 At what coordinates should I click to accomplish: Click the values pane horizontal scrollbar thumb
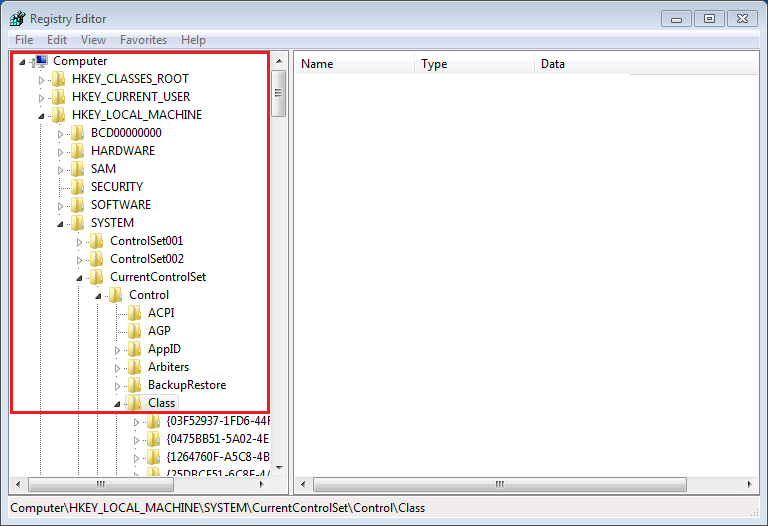(x=500, y=484)
